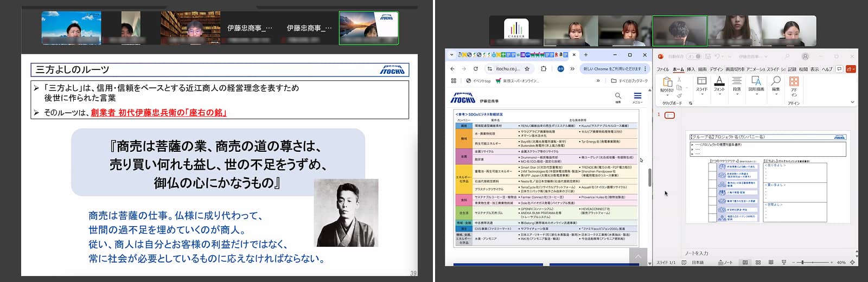Toggle the ノート notes pane button
The height and width of the screenshot is (282, 868).
pyautogui.click(x=725, y=262)
